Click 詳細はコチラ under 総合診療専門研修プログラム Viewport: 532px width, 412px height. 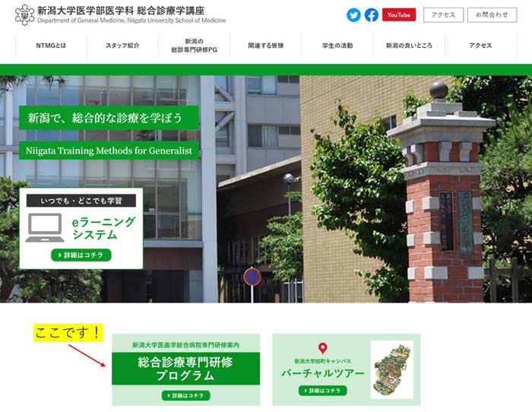(x=185, y=395)
